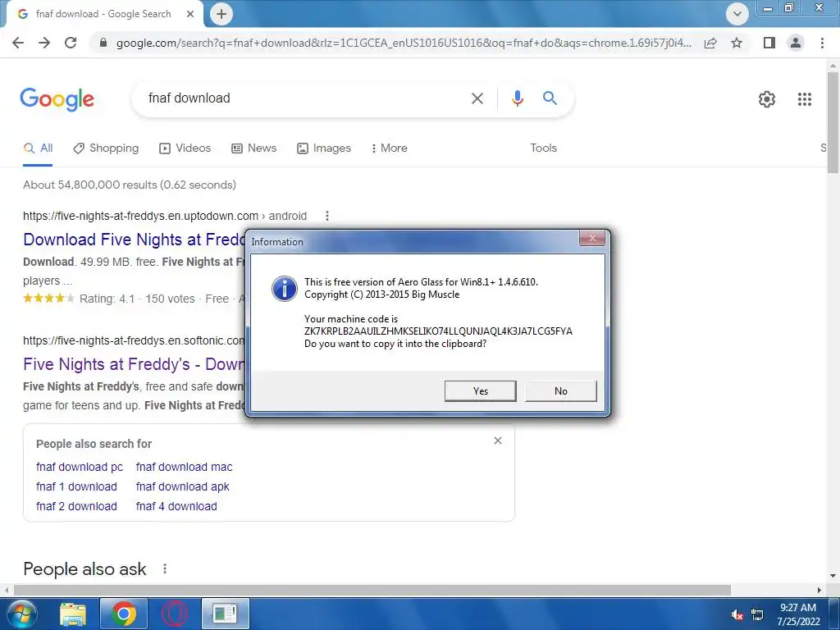Launch Opera from the taskbar
The height and width of the screenshot is (630, 840).
pos(175,614)
